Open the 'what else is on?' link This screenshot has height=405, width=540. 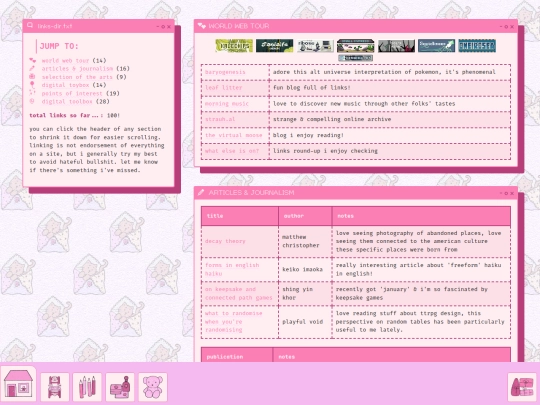[232, 150]
